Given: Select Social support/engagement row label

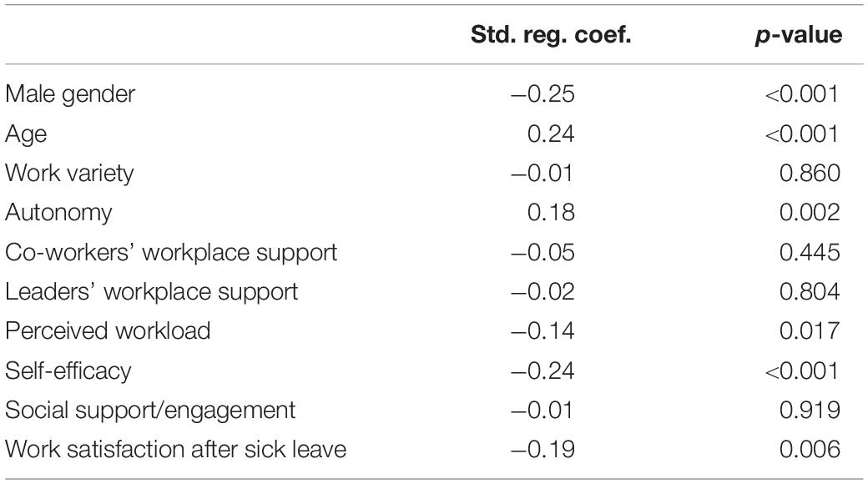Looking at the screenshot, I should 150,411.
